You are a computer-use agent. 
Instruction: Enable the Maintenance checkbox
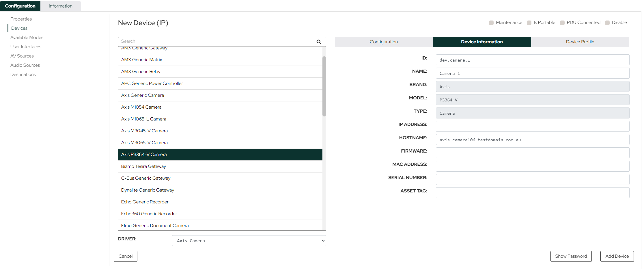[491, 23]
